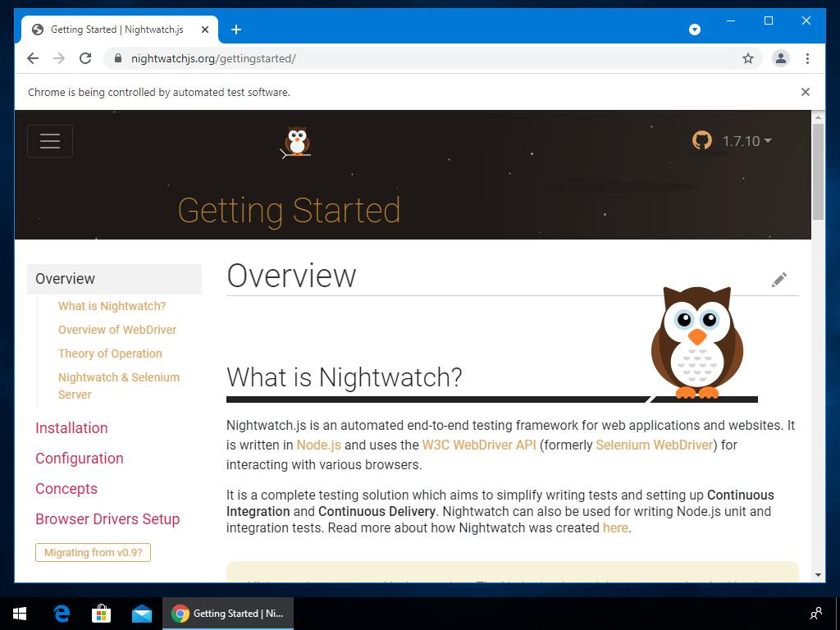Go to Configuration section
The width and height of the screenshot is (840, 630).
(x=80, y=459)
